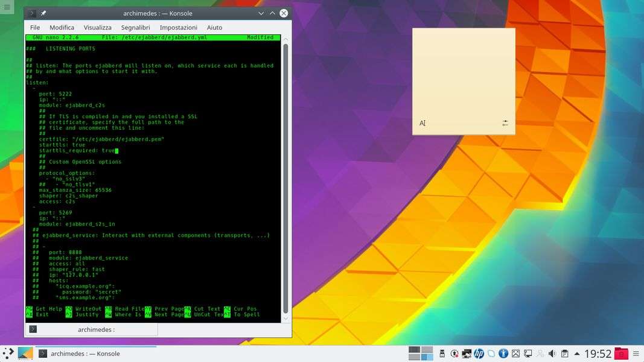
Task: Open the KDE application launcher
Action: tap(8, 354)
